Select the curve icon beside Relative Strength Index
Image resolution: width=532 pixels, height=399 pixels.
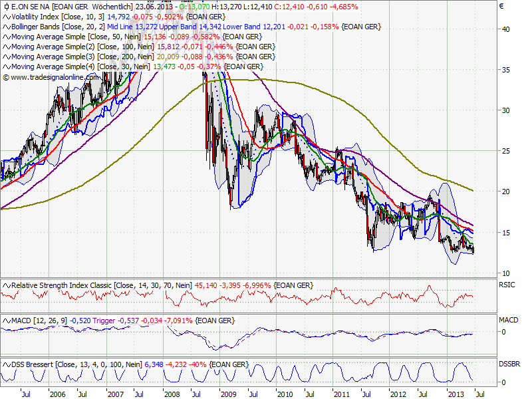click(7, 285)
